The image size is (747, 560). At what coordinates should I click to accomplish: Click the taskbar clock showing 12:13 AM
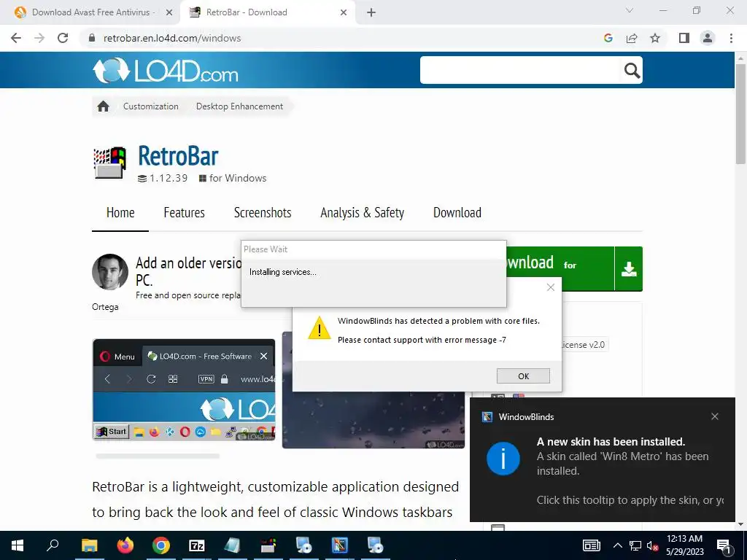684,545
